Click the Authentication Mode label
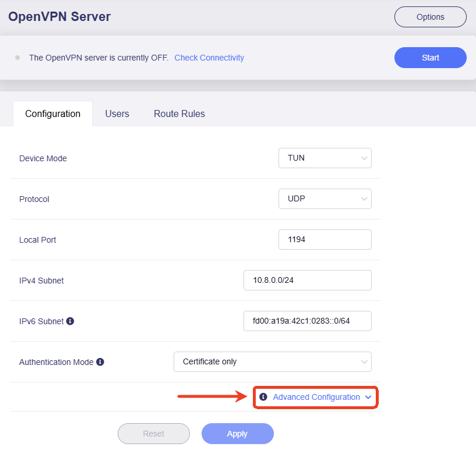The image size is (476, 454). click(56, 362)
